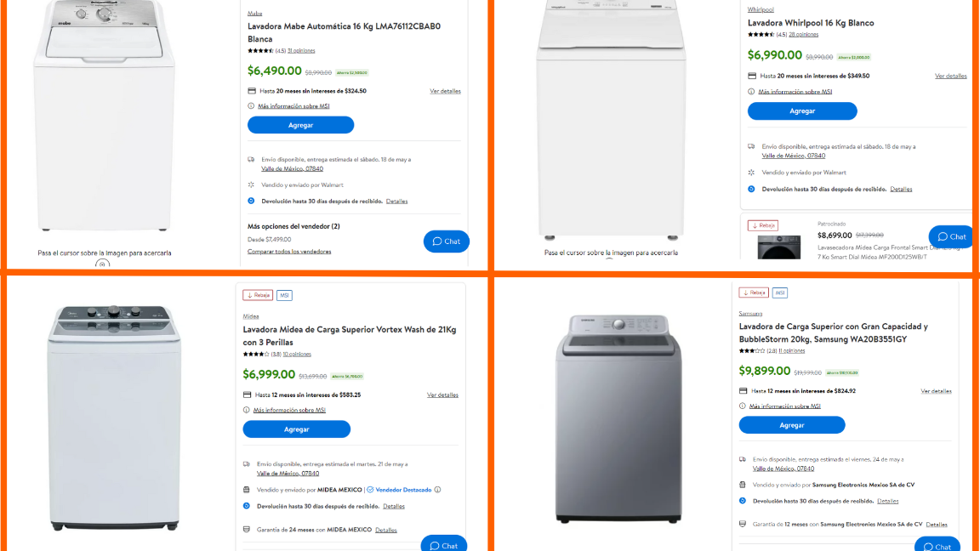Click the blue return policy icon on the Samsung listing
Screen dimensions: 980x551
click(743, 501)
